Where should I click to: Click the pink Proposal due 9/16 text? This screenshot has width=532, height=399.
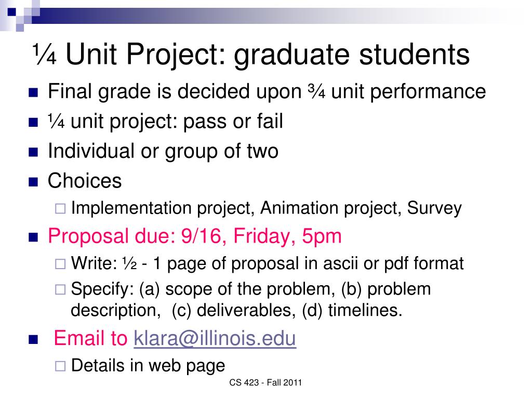194,236
